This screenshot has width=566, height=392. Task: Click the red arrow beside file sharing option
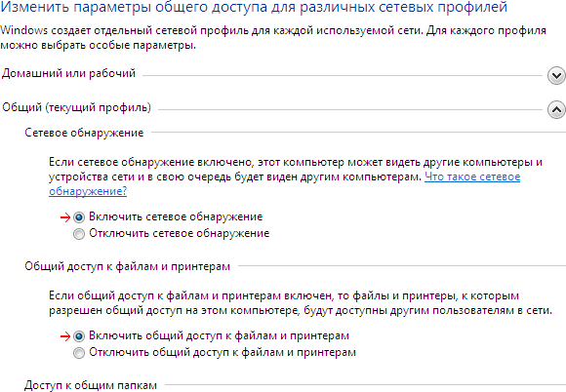(65, 336)
